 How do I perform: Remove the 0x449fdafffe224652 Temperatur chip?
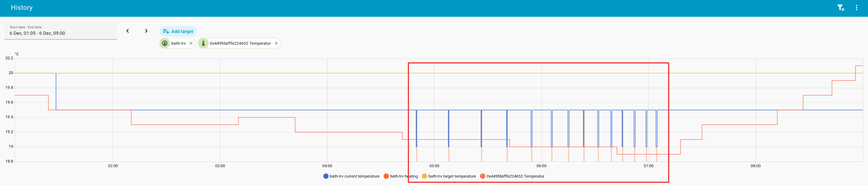pos(276,43)
